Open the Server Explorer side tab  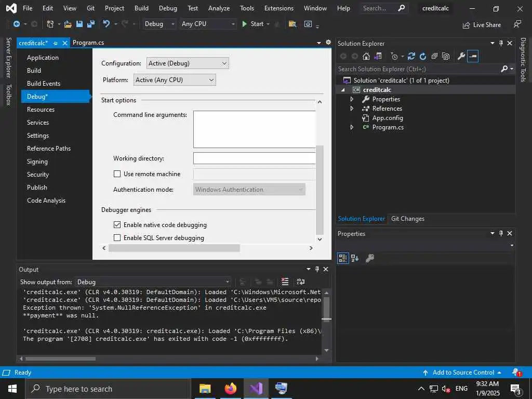tap(9, 58)
